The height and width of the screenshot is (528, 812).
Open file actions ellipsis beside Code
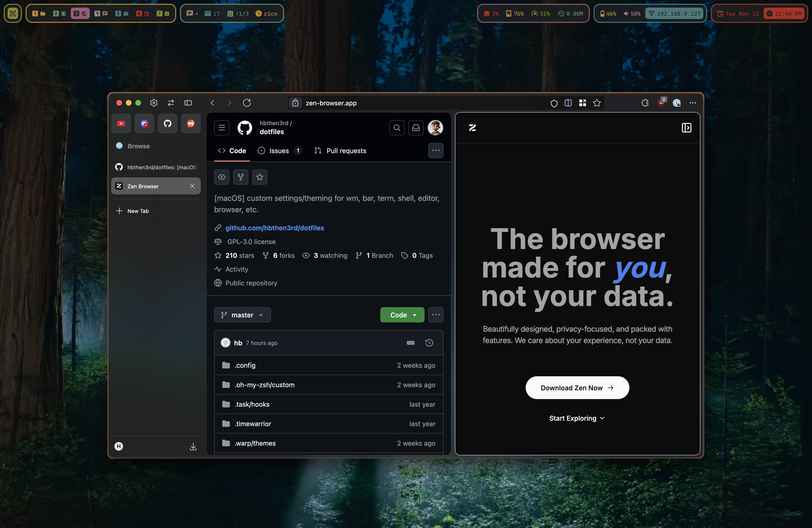pyautogui.click(x=436, y=315)
